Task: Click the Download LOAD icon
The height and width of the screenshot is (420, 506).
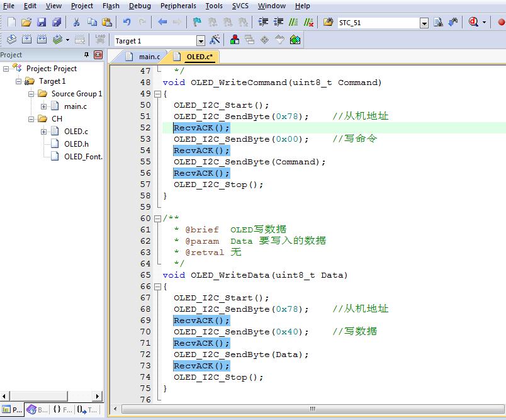Action: coord(99,40)
